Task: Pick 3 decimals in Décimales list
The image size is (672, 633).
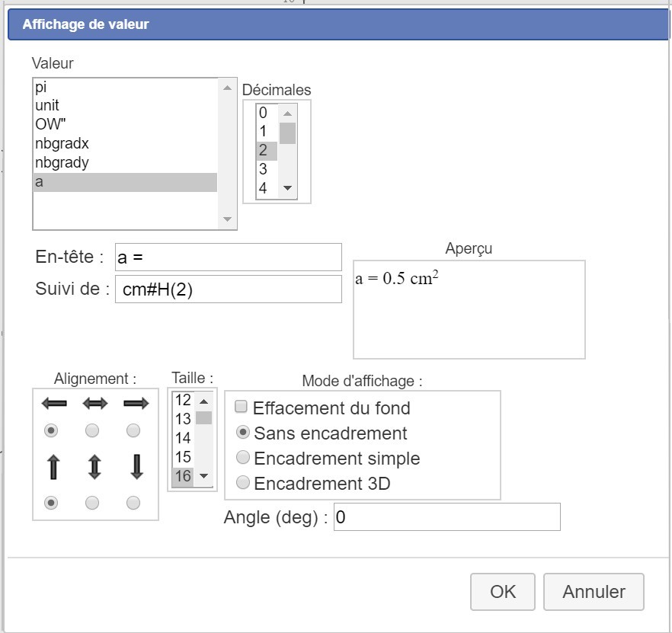Action: [264, 169]
